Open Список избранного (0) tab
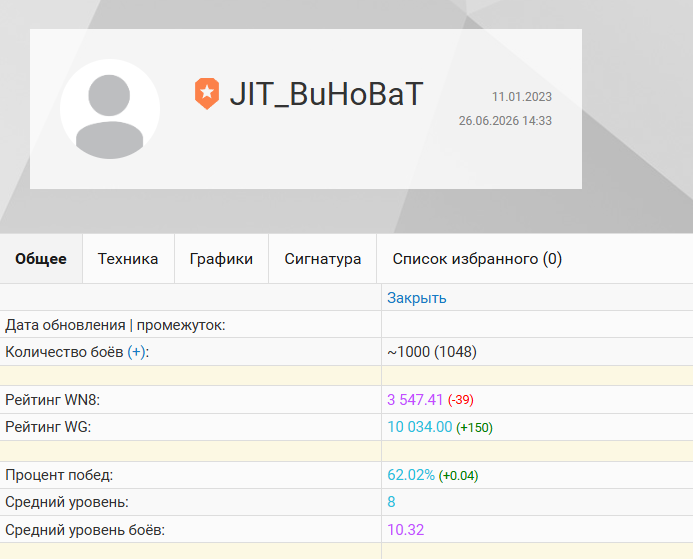Viewport: 693px width, 559px height. click(477, 259)
